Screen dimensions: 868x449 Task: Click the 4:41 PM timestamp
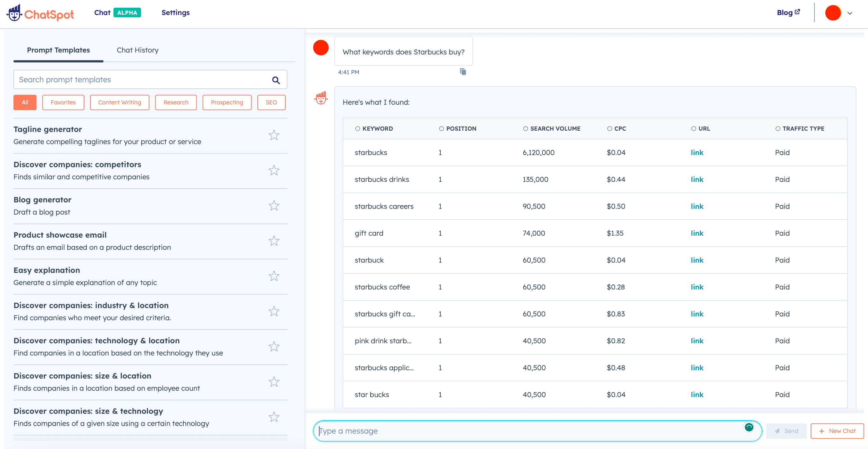[x=349, y=72]
